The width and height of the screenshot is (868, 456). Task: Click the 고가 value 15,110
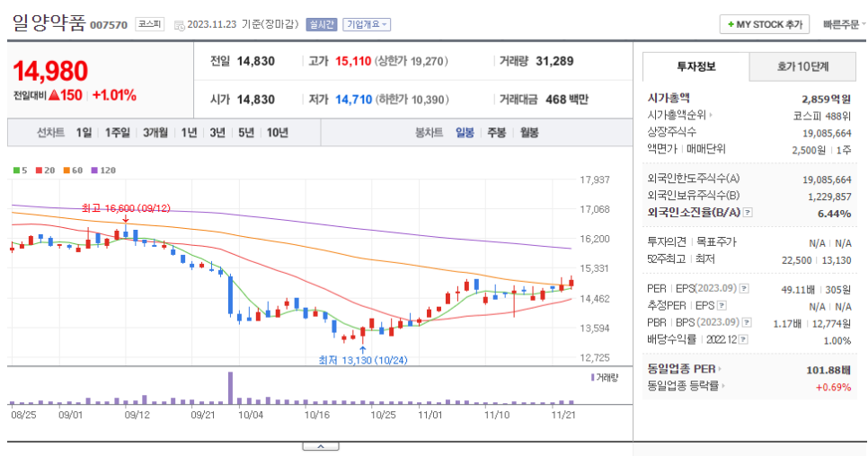coord(353,61)
